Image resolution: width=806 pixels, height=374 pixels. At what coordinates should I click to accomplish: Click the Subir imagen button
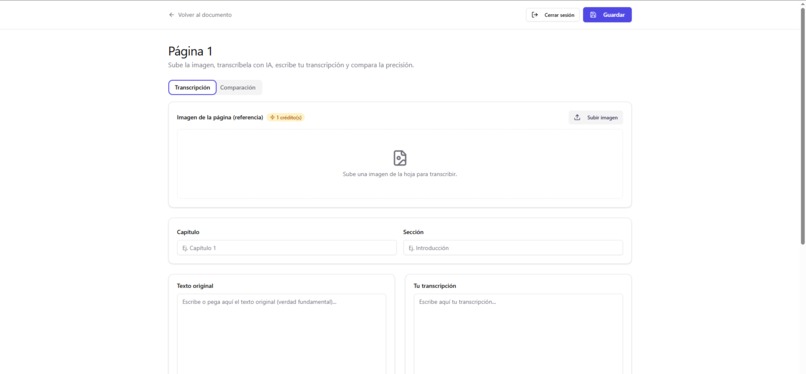tap(596, 117)
